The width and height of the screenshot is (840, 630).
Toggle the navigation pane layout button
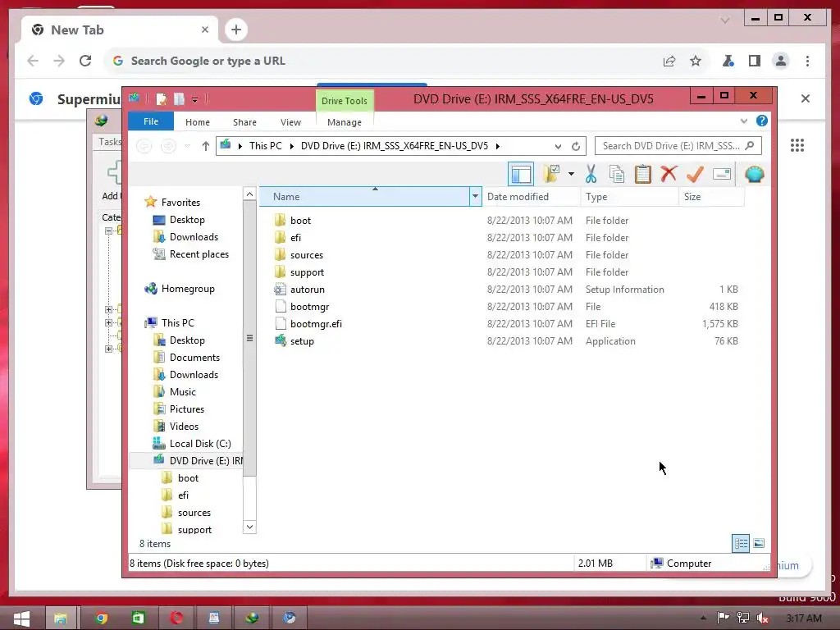(x=521, y=174)
